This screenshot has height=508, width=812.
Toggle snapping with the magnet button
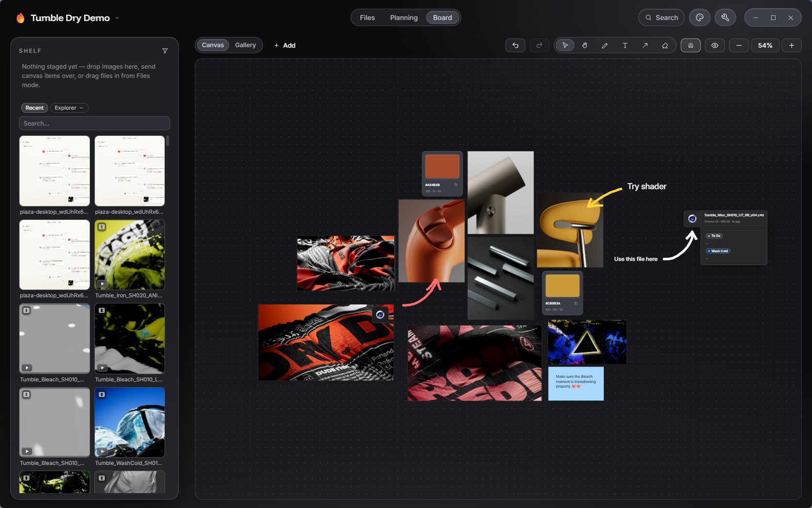point(691,45)
